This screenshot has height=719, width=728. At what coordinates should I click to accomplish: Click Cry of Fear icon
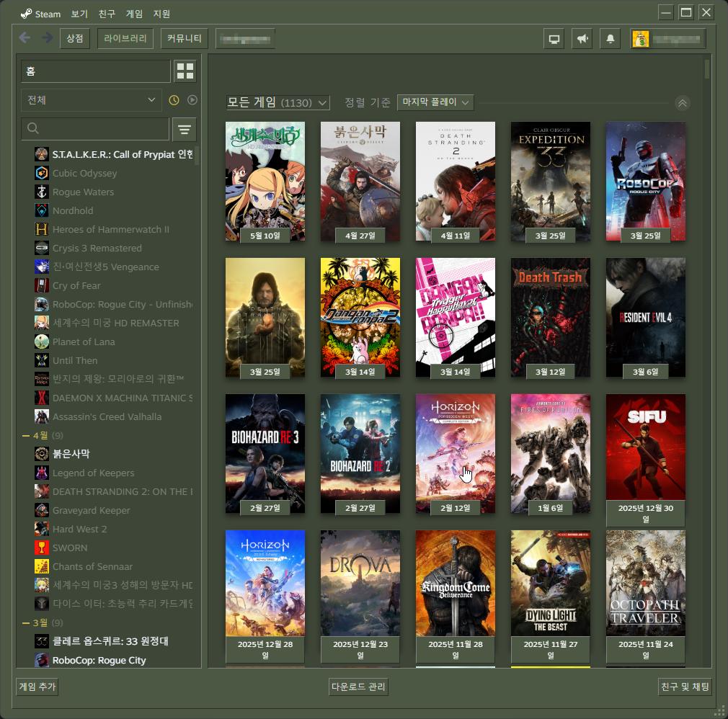coord(42,285)
